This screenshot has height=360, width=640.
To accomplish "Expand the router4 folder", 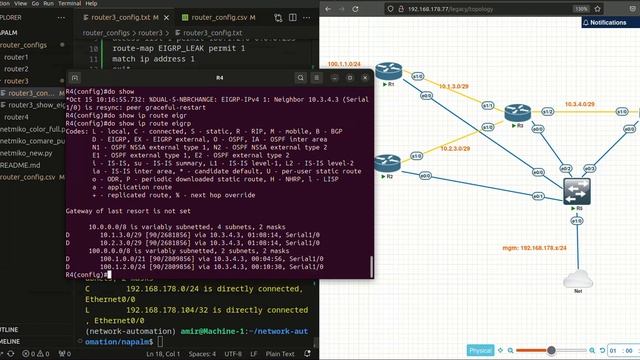I will [16, 117].
